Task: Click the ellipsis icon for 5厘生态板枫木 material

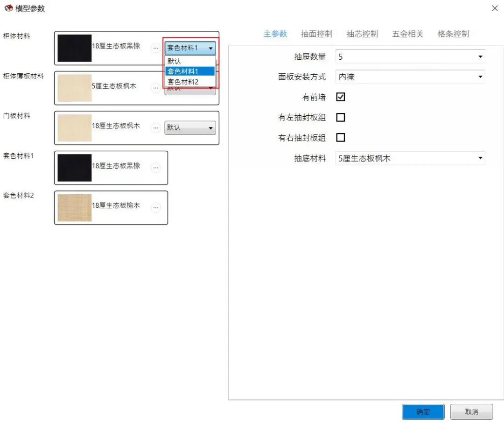Action: 156,87
